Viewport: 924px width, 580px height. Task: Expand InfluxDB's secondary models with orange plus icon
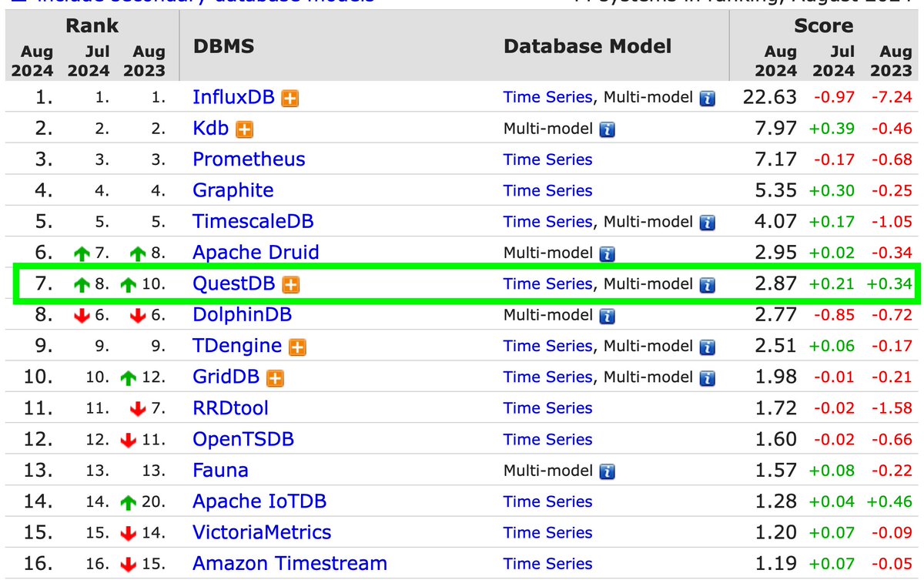click(x=290, y=97)
